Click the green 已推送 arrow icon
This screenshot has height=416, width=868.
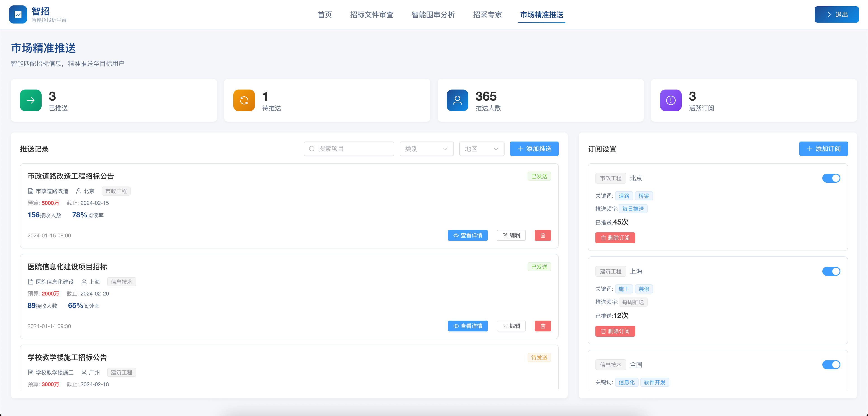coord(31,100)
